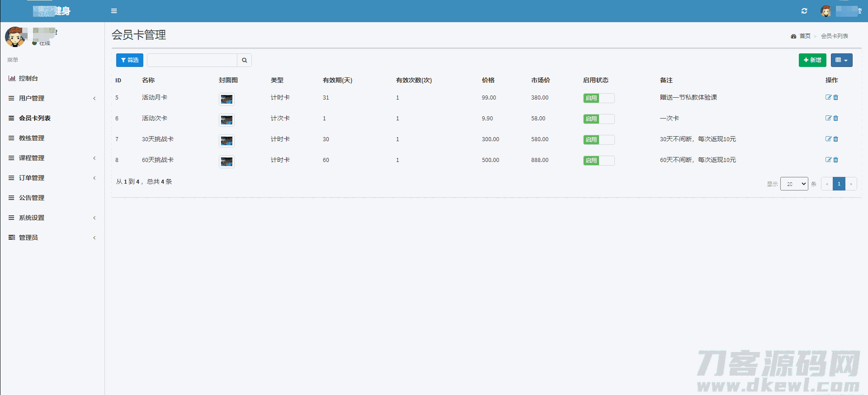Image resolution: width=868 pixels, height=395 pixels.
Task: Open cover thumbnail of 30天挑战卡
Action: click(x=226, y=141)
